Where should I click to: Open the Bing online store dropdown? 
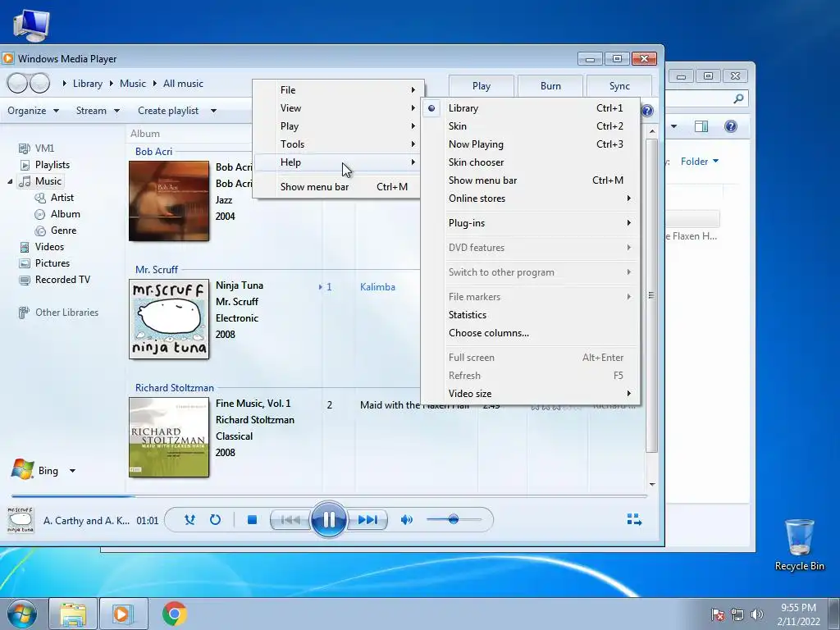click(x=72, y=471)
